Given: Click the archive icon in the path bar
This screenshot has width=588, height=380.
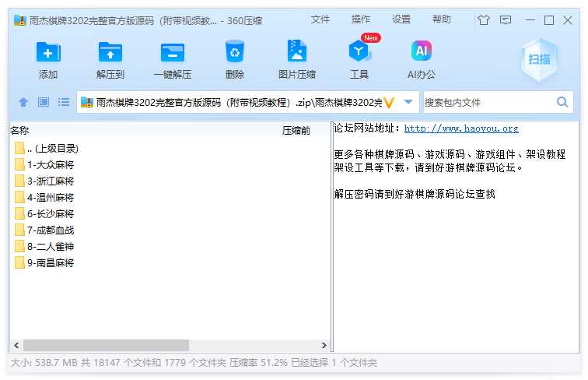Looking at the screenshot, I should coord(86,102).
